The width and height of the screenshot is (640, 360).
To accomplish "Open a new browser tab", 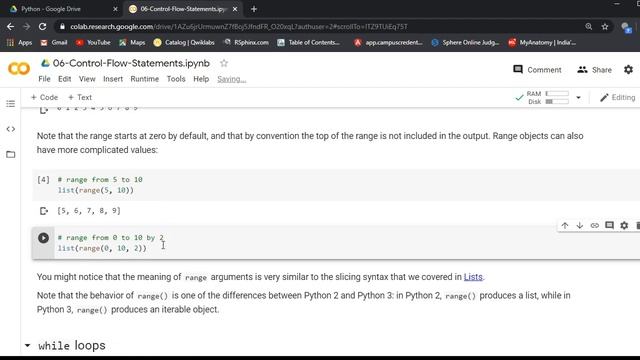I will click(254, 9).
